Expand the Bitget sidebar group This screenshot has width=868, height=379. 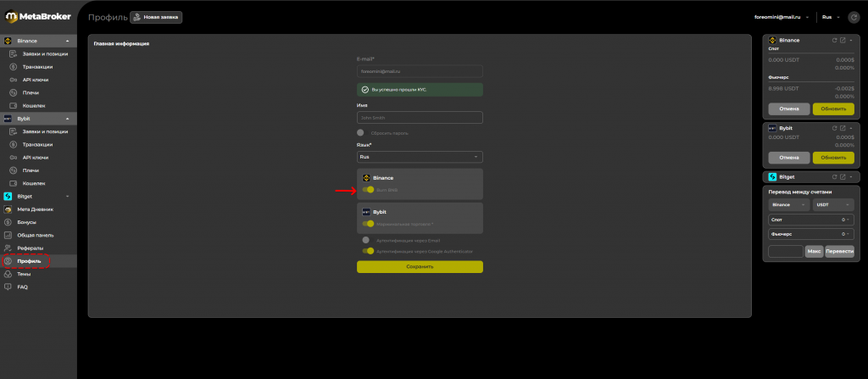pos(68,196)
